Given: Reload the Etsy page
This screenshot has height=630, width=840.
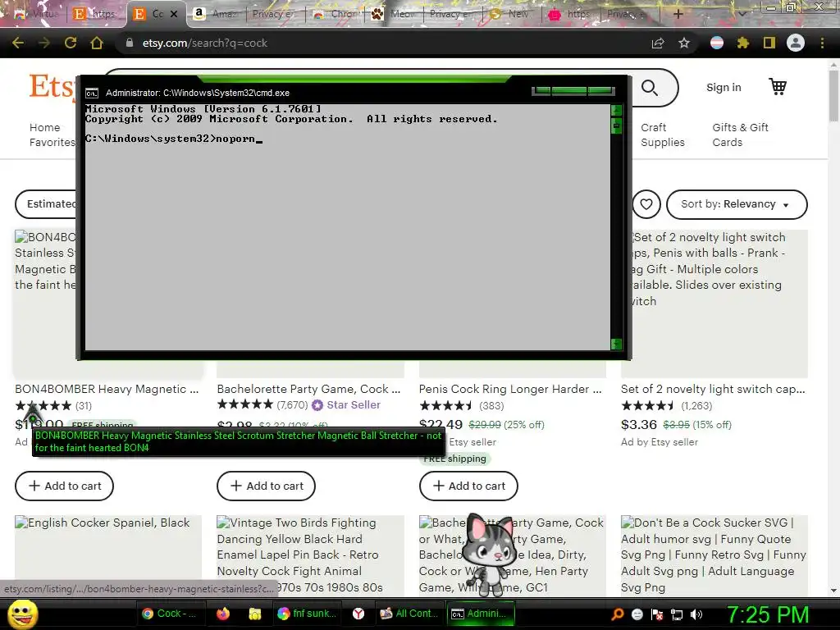Looking at the screenshot, I should pos(71,43).
